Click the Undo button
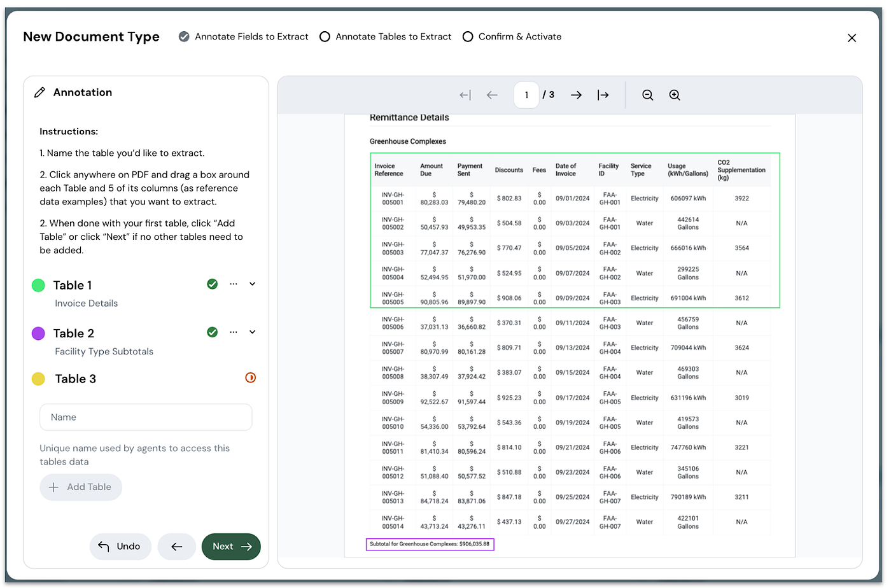Image resolution: width=891 pixels, height=588 pixels. [120, 546]
